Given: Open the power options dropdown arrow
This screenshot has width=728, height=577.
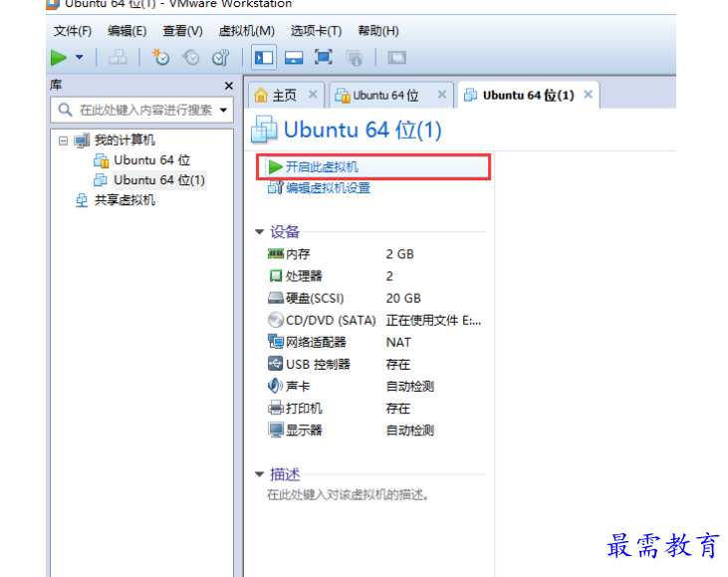Looking at the screenshot, I should click(80, 57).
